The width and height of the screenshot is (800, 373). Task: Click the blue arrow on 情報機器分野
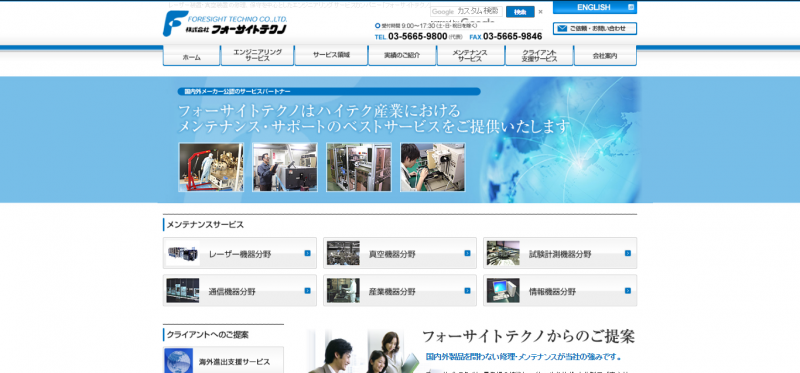(628, 290)
